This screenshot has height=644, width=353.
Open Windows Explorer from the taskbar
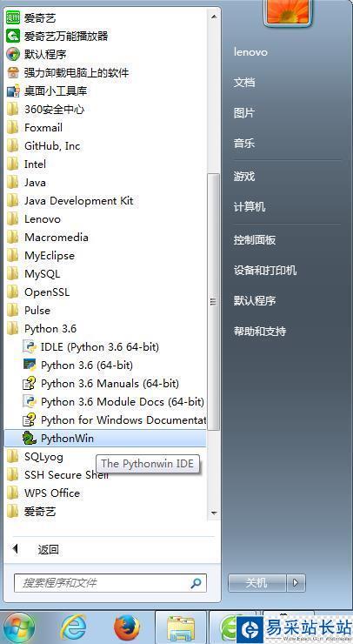click(x=181, y=628)
